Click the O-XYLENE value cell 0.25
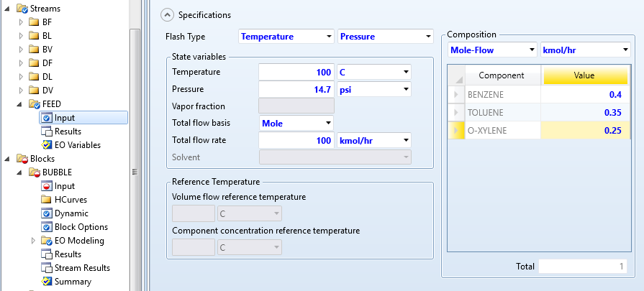The image size is (644, 291). coord(585,130)
